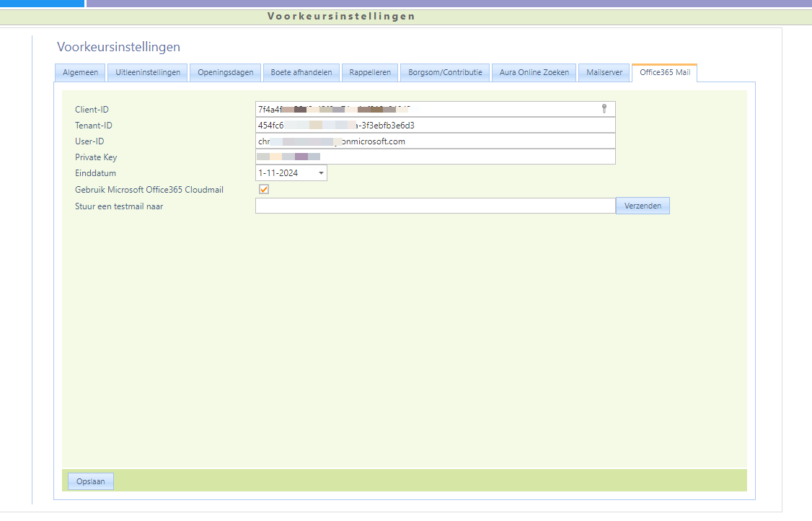Switch to the Borgsom/Contributie tab
812x521 pixels.
[x=445, y=72]
